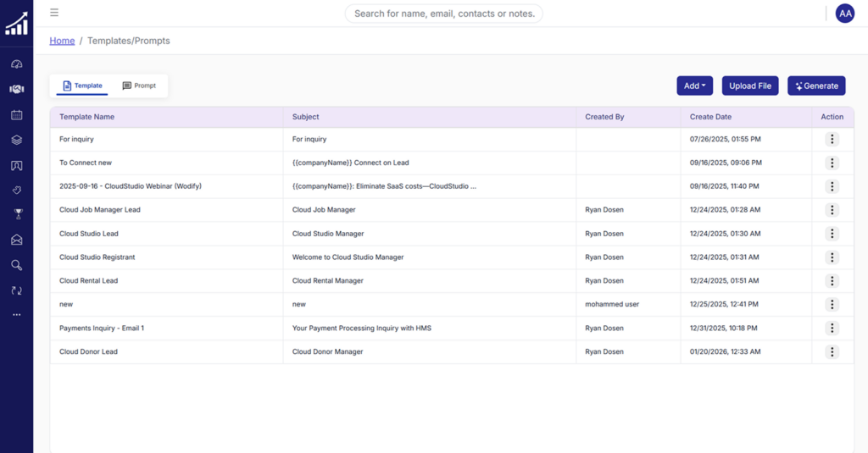Viewport: 868px width, 453px height.
Task: Open the Add dropdown button
Action: click(x=694, y=86)
